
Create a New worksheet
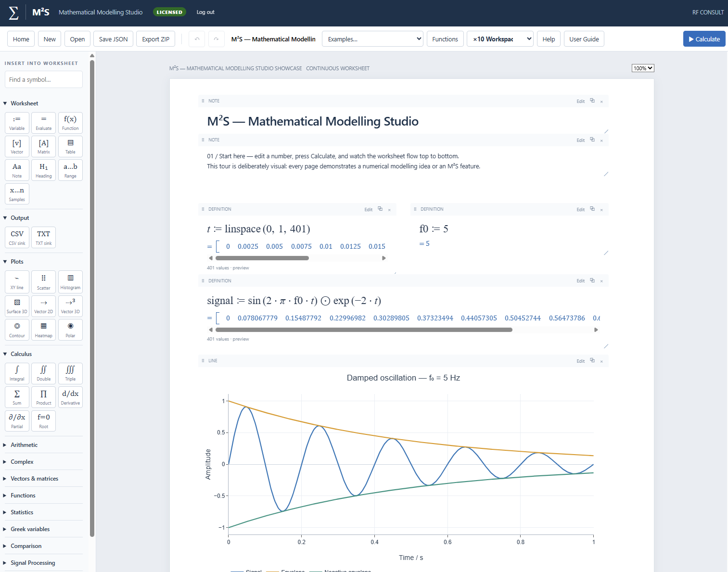(x=50, y=39)
